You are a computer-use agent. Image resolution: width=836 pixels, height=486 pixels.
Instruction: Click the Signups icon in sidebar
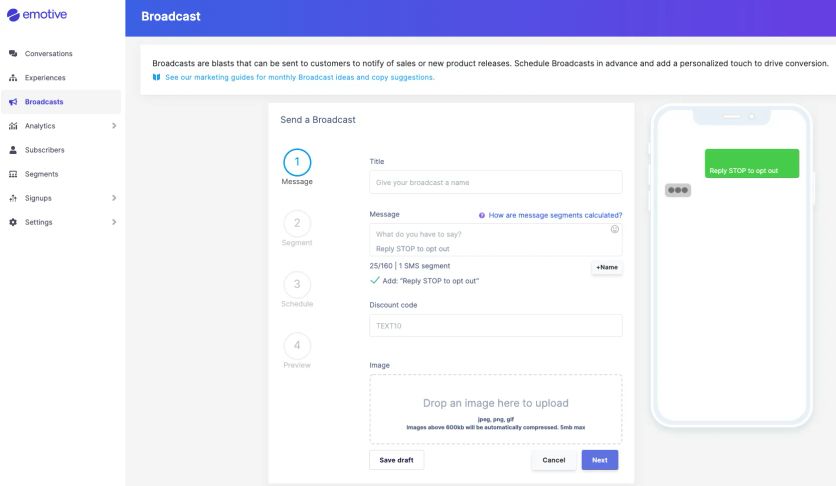click(x=13, y=198)
